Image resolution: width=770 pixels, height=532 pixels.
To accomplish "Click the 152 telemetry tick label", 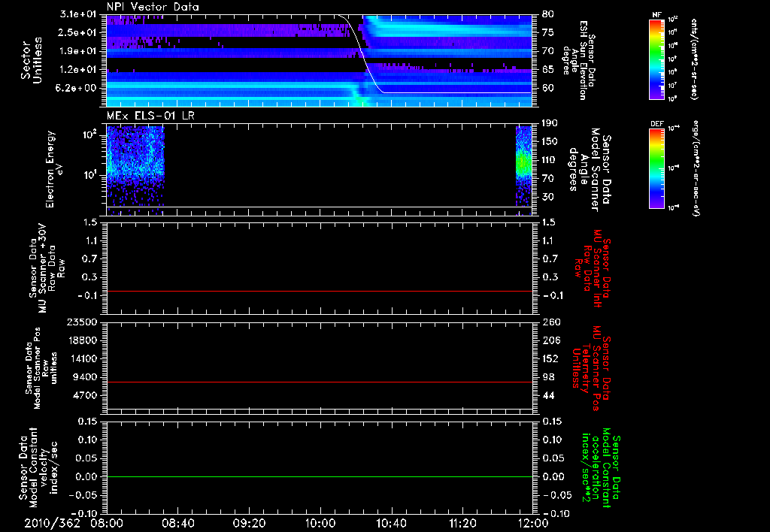I will click(550, 358).
